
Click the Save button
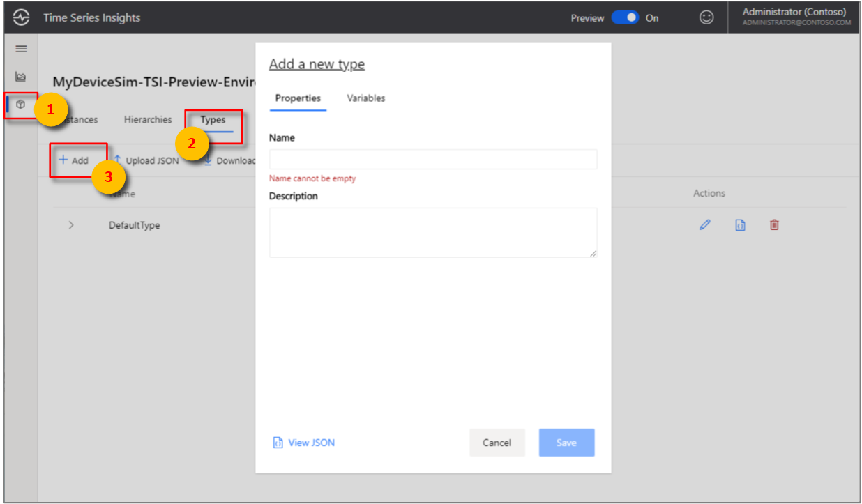pyautogui.click(x=566, y=442)
